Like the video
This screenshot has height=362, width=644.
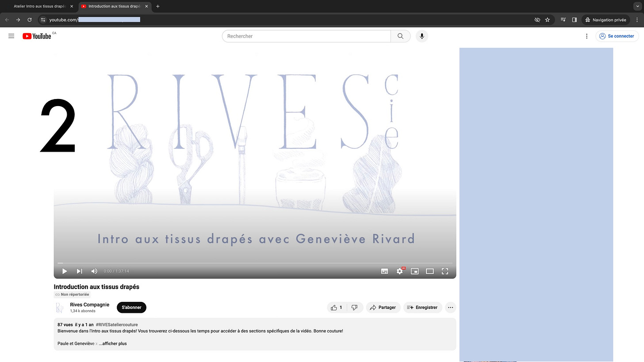click(x=336, y=307)
